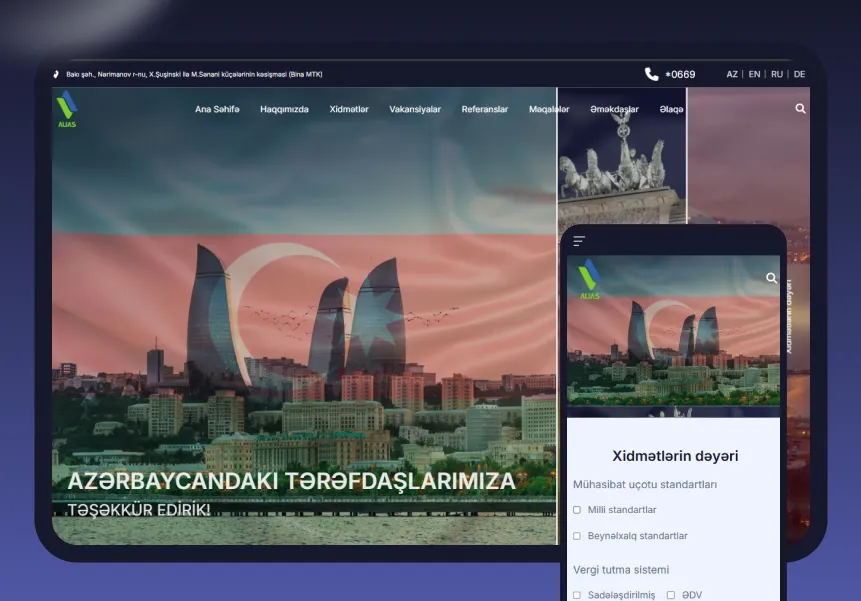
Task: Select Vakansiyalar in the navigation bar
Action: 415,109
